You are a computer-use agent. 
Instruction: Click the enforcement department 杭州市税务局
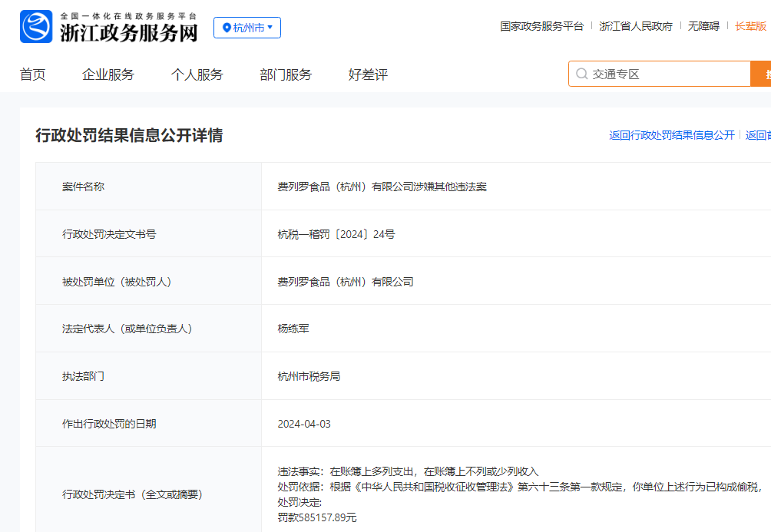[309, 376]
